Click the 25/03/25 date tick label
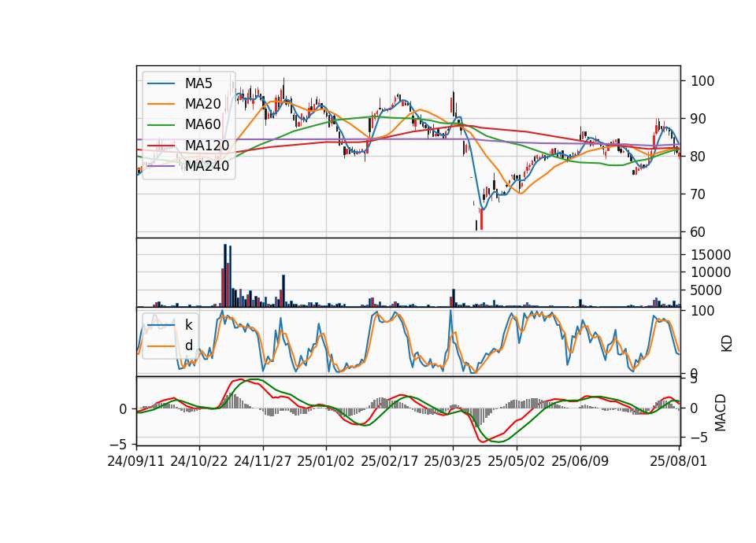The height and width of the screenshot is (543, 756). [453, 461]
